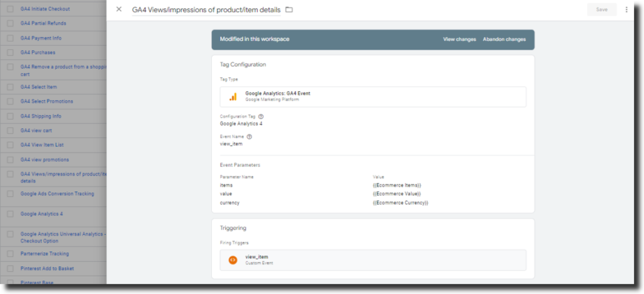Click the Tag Configuration heading
This screenshot has width=644, height=294.
(243, 65)
